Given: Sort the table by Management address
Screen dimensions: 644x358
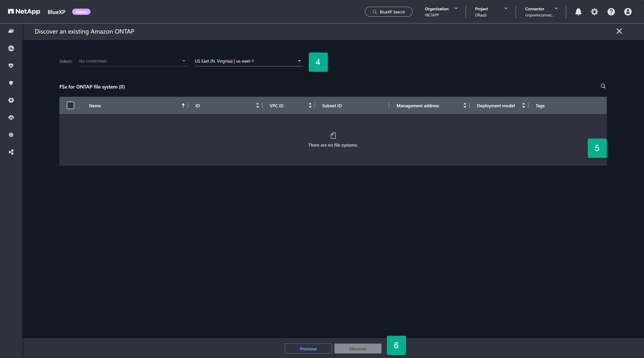Looking at the screenshot, I should (x=465, y=105).
